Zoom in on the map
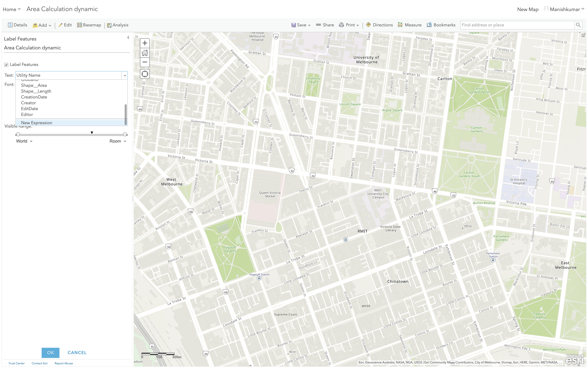The width and height of the screenshot is (588, 368). pos(145,43)
